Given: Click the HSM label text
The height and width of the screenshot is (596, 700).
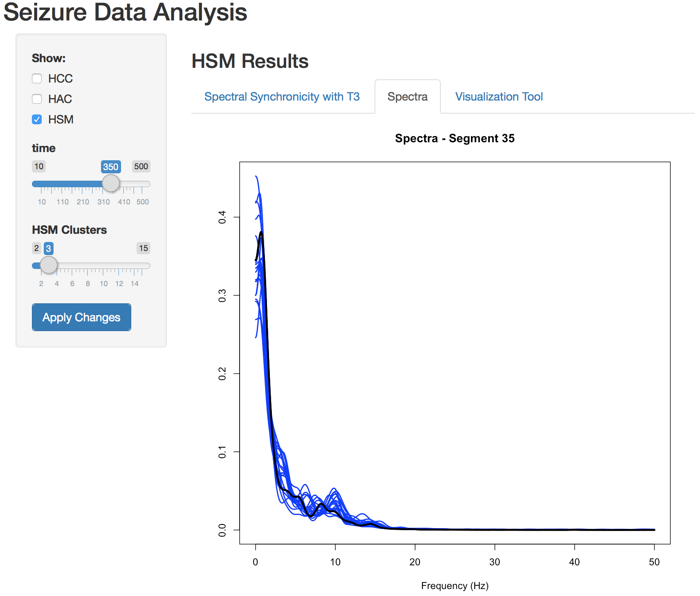Looking at the screenshot, I should (61, 119).
